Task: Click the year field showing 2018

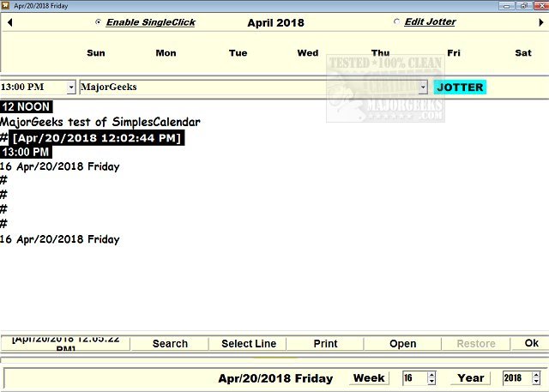Action: coord(517,378)
